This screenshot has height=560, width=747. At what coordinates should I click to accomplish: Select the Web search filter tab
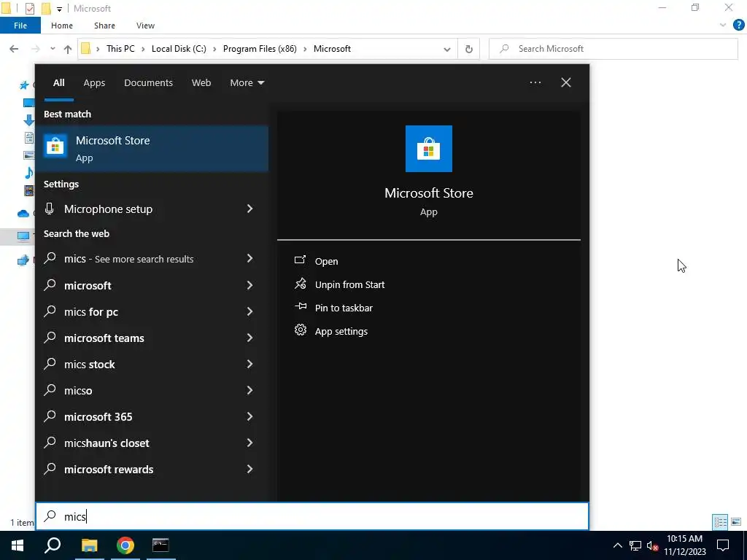point(201,83)
